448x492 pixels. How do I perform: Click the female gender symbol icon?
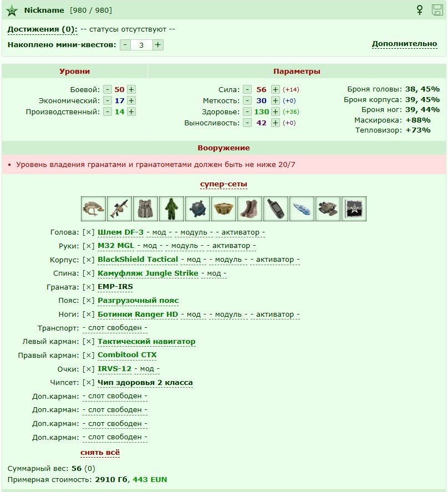click(x=420, y=10)
